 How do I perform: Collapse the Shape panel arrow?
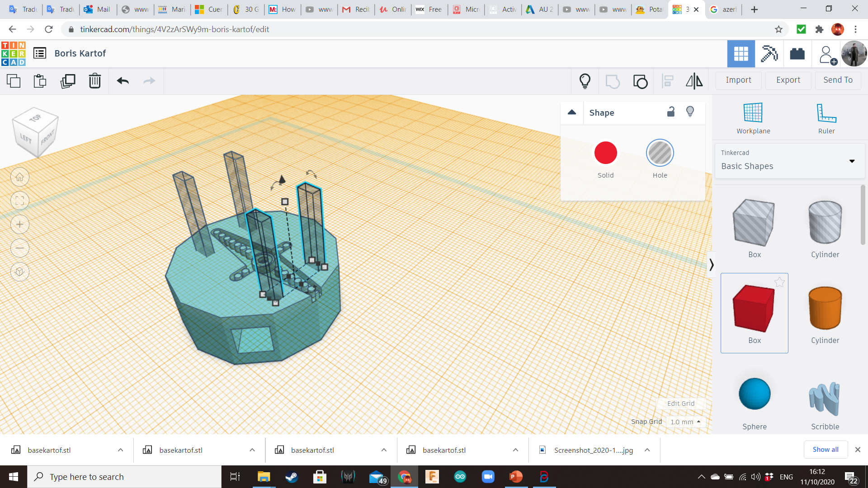[x=572, y=113]
